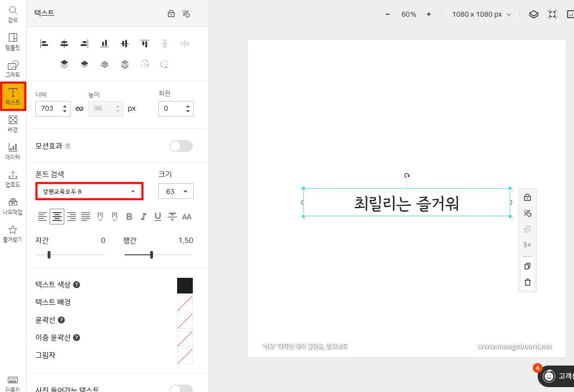The width and height of the screenshot is (574, 392).
Task: Open the 데이터 chart sidebar
Action: click(x=13, y=151)
